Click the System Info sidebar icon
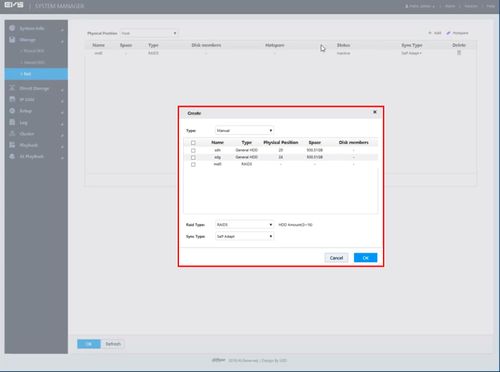 point(12,28)
